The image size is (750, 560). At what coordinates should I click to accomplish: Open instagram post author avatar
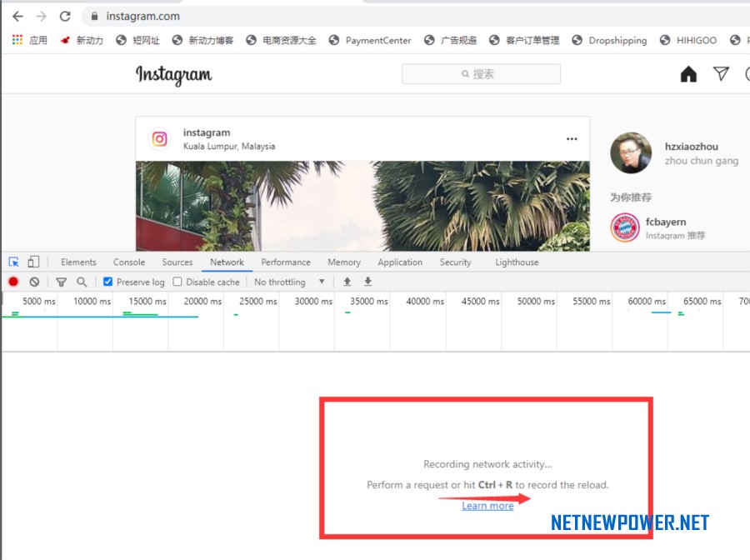point(159,139)
